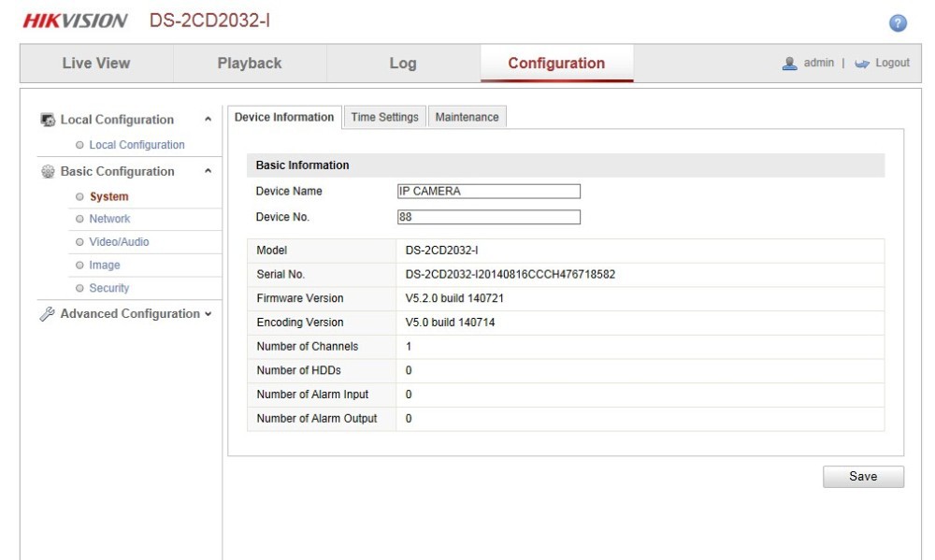Open the Playback tab
Viewport: 935px width, 560px height.
250,64
